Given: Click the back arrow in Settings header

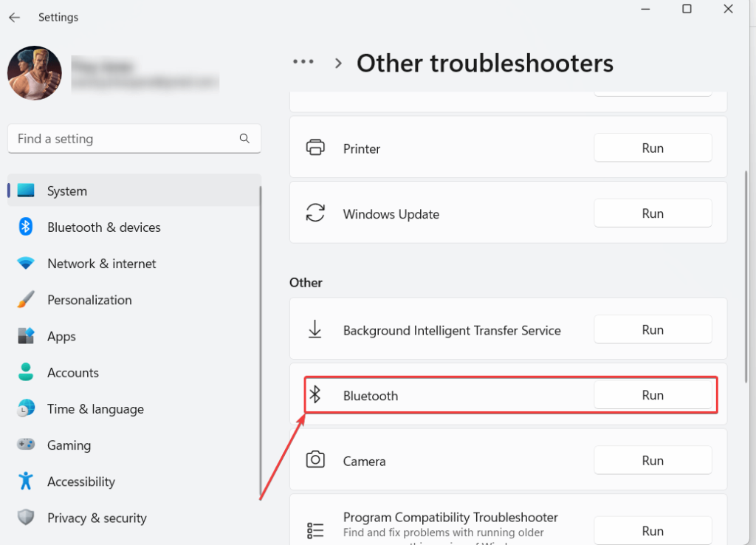Looking at the screenshot, I should pyautogui.click(x=15, y=17).
